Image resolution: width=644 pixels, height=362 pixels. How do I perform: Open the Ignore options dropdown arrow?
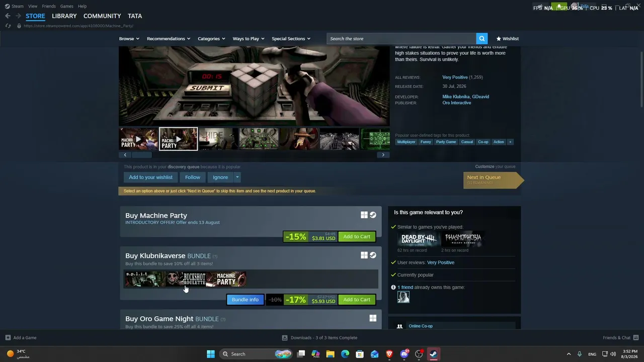click(x=237, y=177)
